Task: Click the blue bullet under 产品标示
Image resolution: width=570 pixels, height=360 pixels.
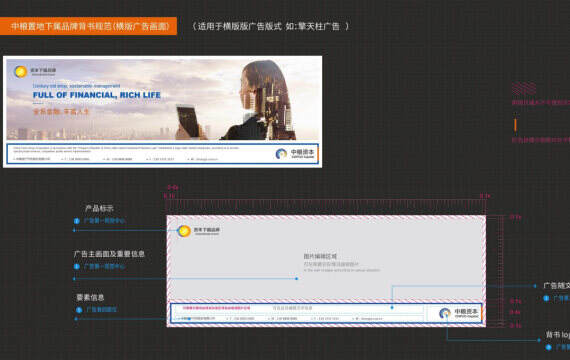Action: (77, 221)
